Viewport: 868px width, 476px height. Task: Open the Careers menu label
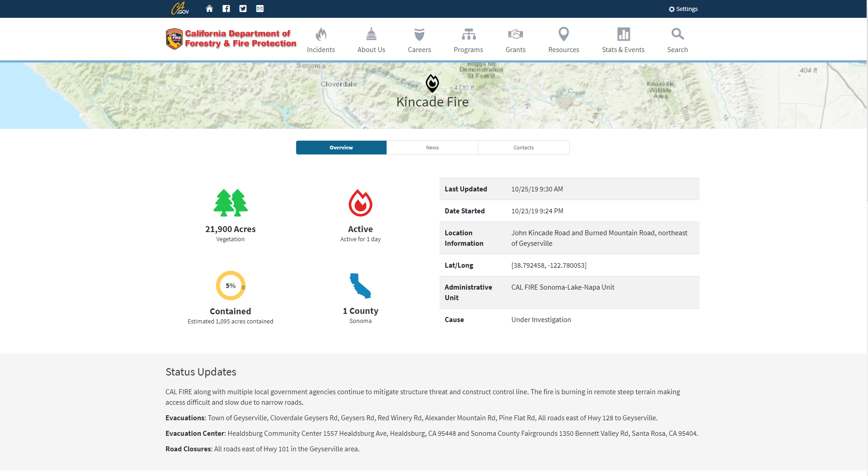(419, 50)
